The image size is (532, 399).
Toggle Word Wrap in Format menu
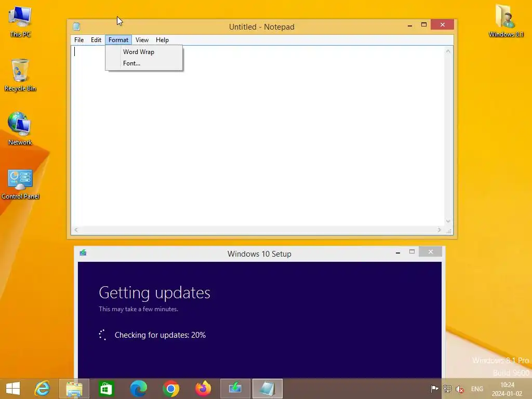coord(144,52)
